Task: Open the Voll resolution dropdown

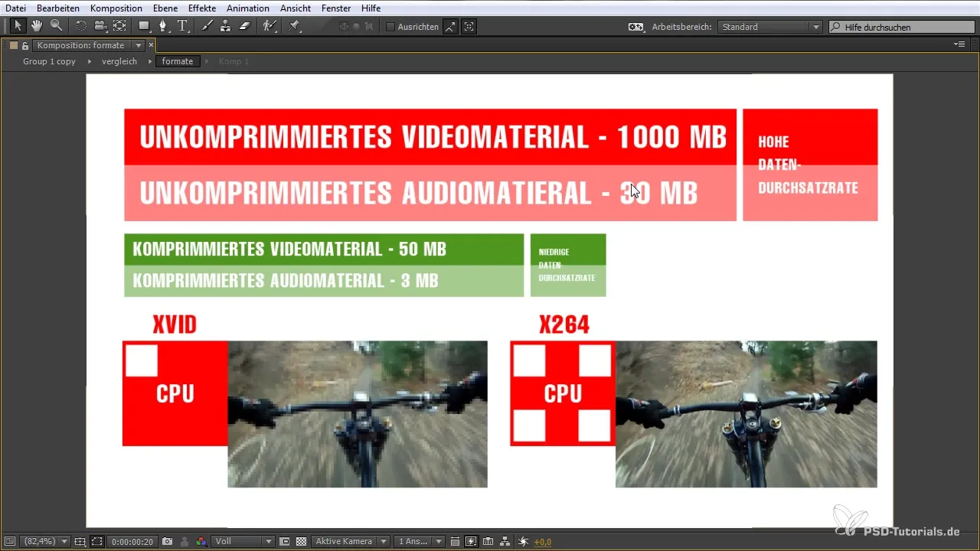Action: [x=243, y=541]
